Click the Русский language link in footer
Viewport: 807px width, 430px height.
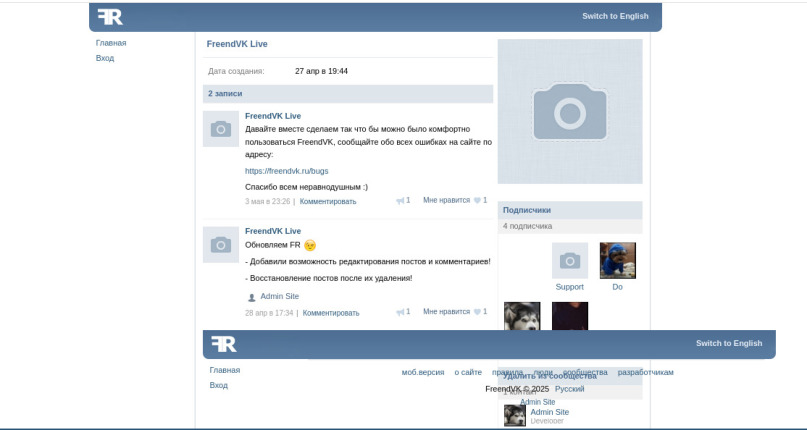click(569, 389)
